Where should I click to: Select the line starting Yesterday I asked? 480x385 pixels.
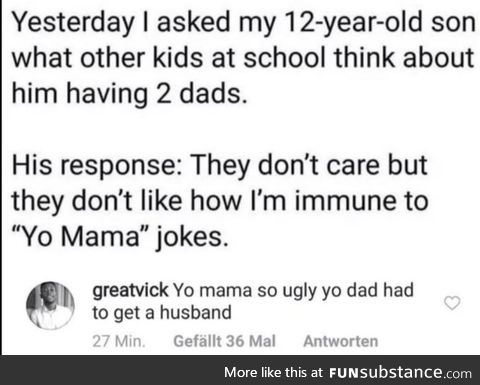pyautogui.click(x=244, y=24)
